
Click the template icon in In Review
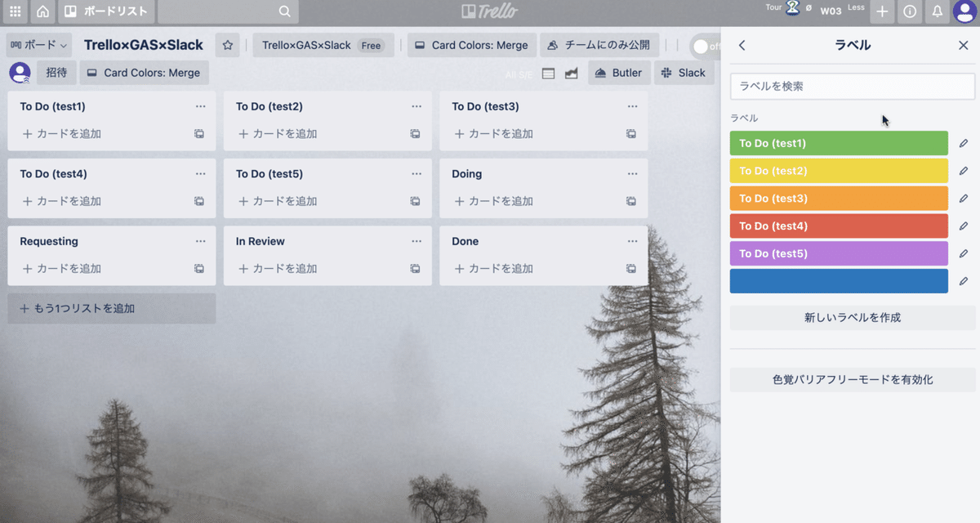pos(415,268)
